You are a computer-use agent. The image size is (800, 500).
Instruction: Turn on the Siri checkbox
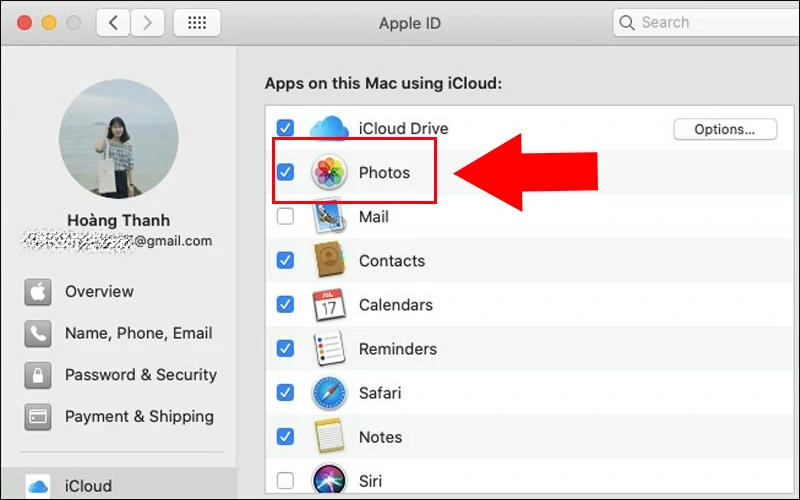285,481
